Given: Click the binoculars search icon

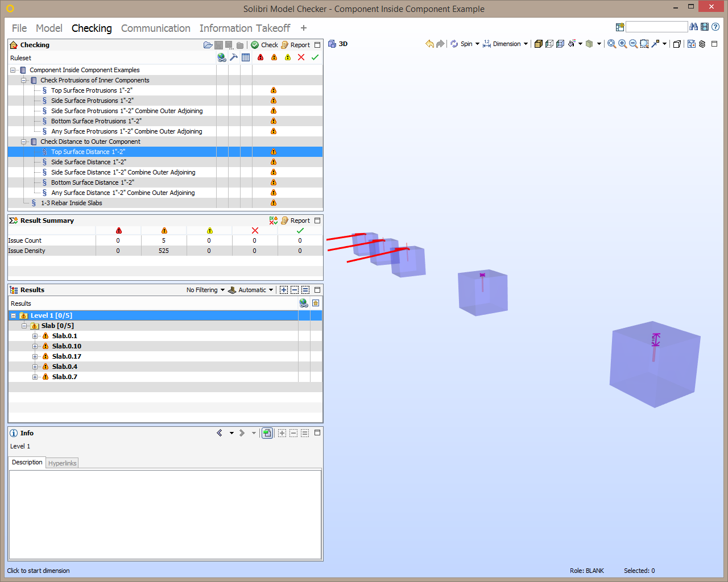Looking at the screenshot, I should coord(693,27).
